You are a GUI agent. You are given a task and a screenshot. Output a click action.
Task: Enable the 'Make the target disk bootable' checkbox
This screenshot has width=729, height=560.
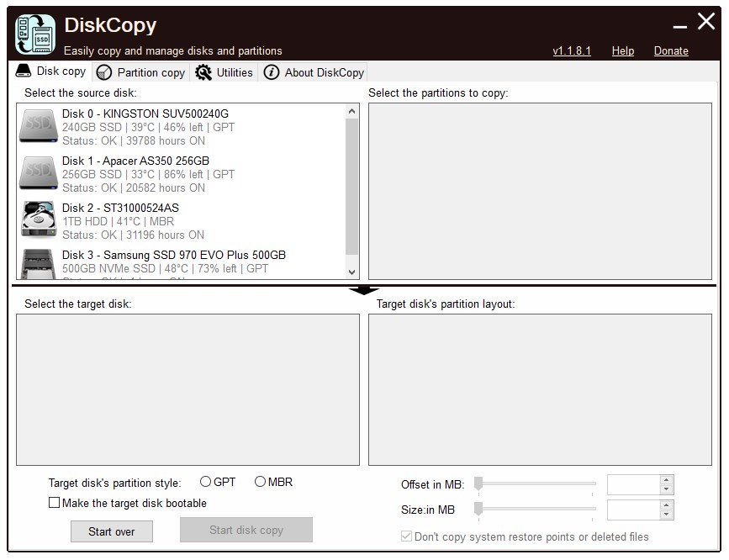click(x=55, y=502)
